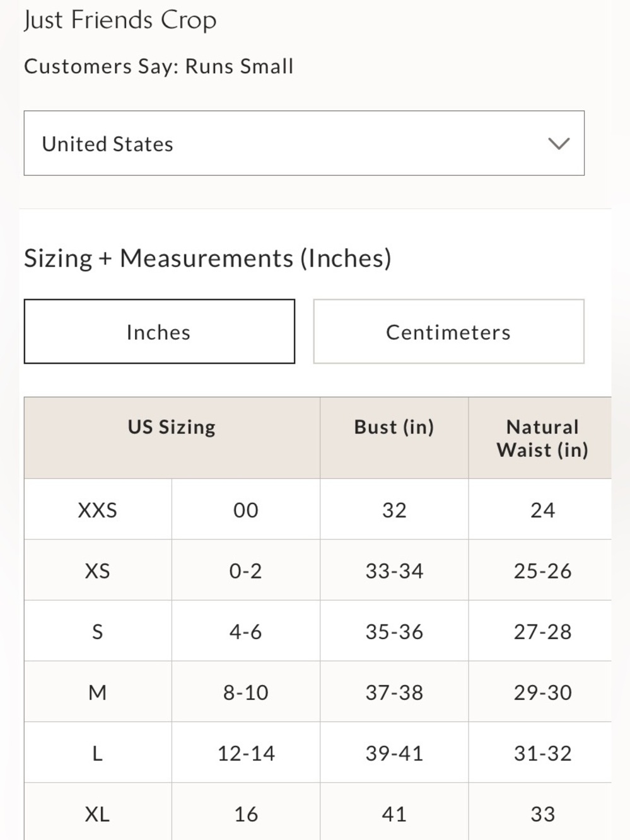The width and height of the screenshot is (630, 840).
Task: Click the 8-10 numeric size cell
Action: tap(246, 692)
